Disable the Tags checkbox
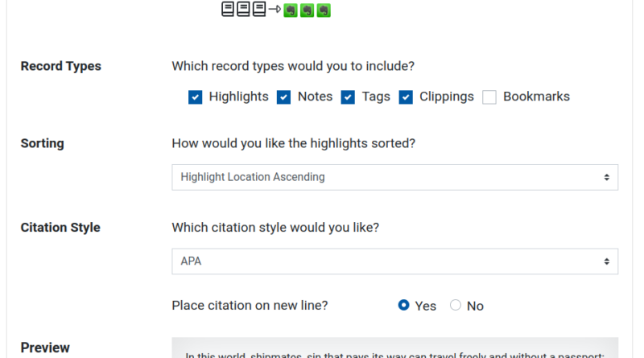 click(348, 97)
